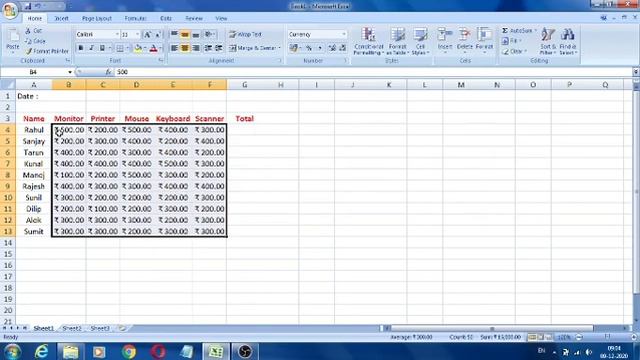Open the Format as Table gallery
This screenshot has width=640, height=360.
tap(397, 41)
